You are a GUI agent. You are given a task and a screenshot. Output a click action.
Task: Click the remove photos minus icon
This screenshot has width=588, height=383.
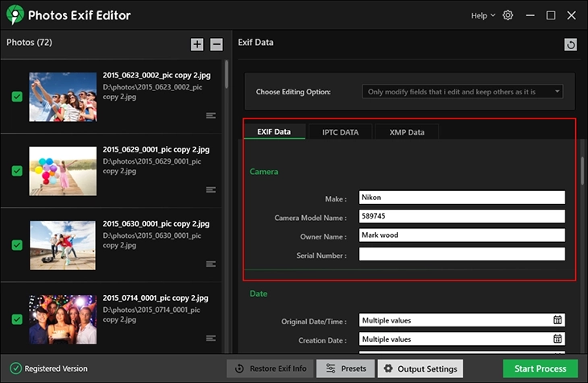click(217, 44)
